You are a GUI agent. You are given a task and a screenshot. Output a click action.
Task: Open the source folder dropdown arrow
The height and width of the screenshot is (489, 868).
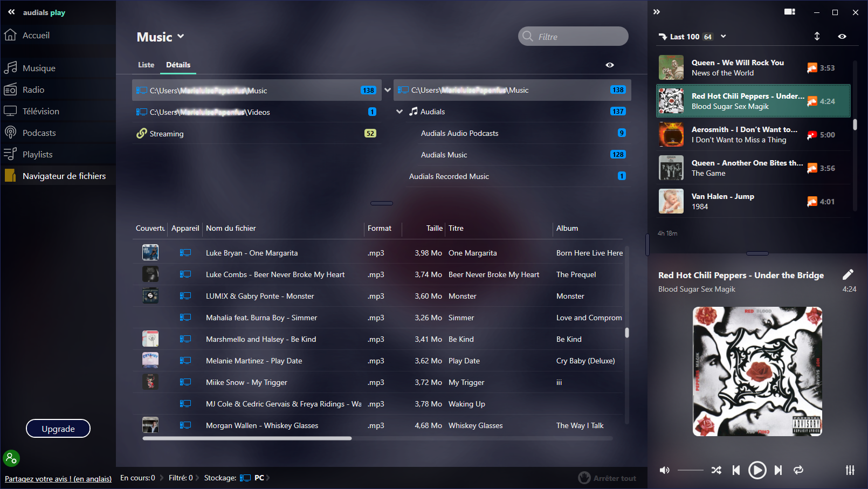(387, 90)
